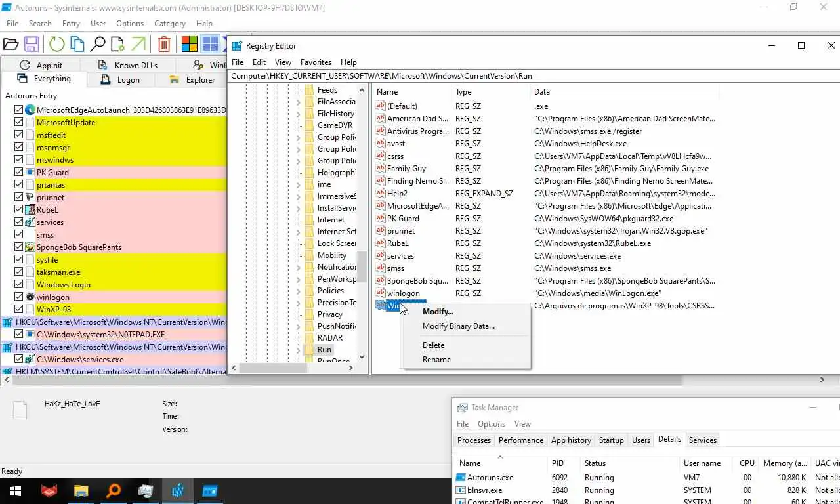
Task: Click the Edge icon beside MicrosoftEdgeAutoLaunch entry
Action: [30, 110]
